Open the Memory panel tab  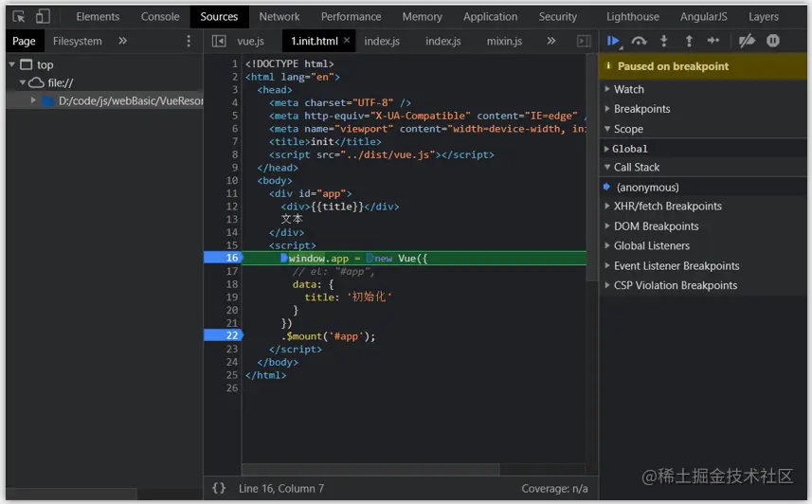422,16
